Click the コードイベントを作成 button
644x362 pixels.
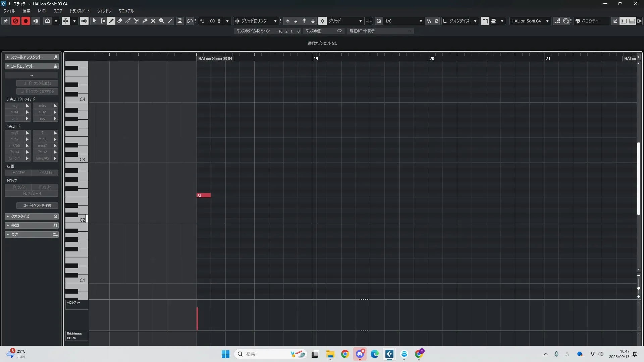tap(37, 205)
